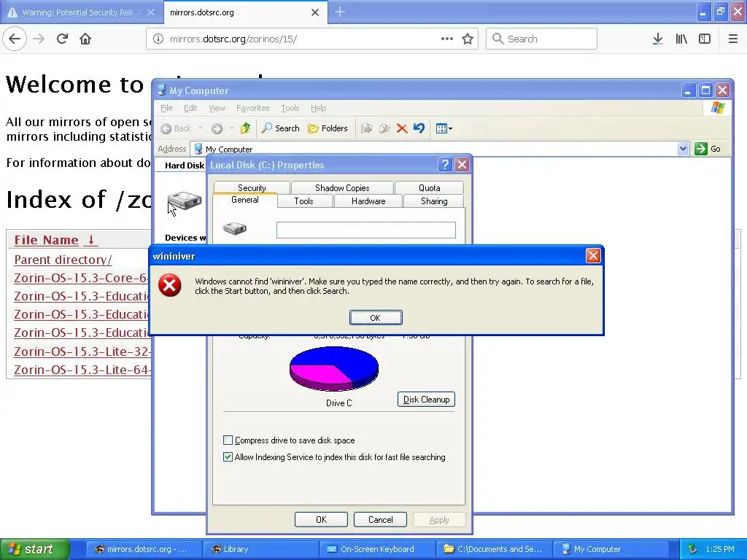Open the page actions three-dot menu
The image size is (747, 560).
447,39
